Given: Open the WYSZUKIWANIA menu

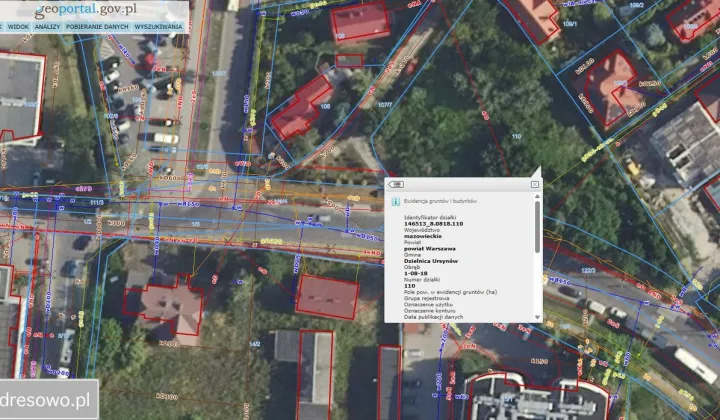Looking at the screenshot, I should pyautogui.click(x=158, y=27).
